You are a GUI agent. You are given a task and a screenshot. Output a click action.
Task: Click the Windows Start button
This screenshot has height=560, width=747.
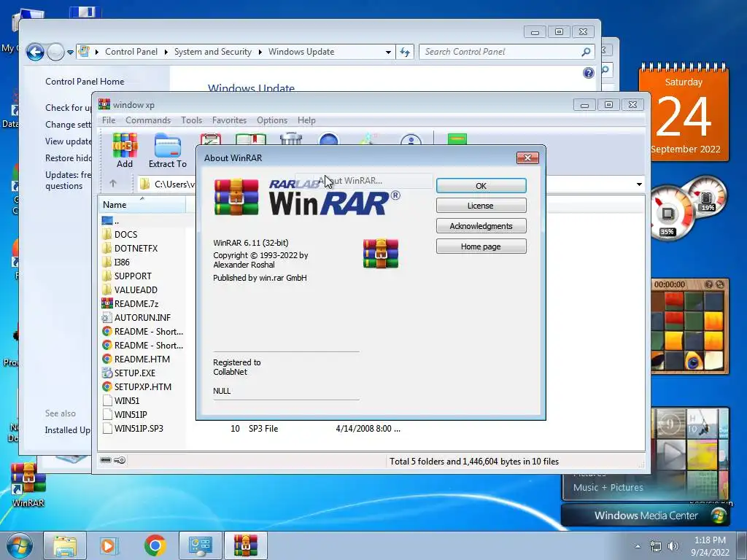pos(19,545)
